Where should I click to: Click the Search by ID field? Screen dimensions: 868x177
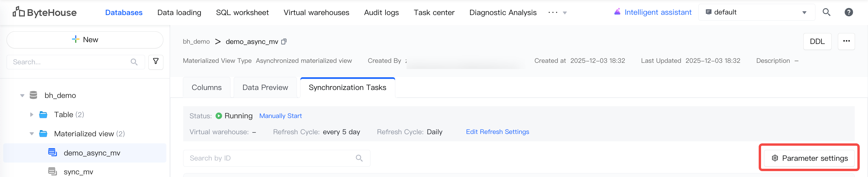pyautogui.click(x=269, y=158)
